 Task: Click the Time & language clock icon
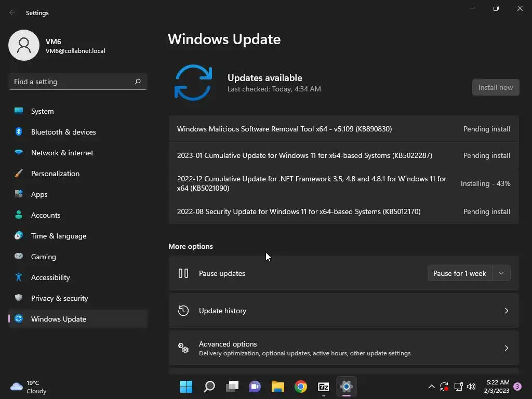(19, 235)
